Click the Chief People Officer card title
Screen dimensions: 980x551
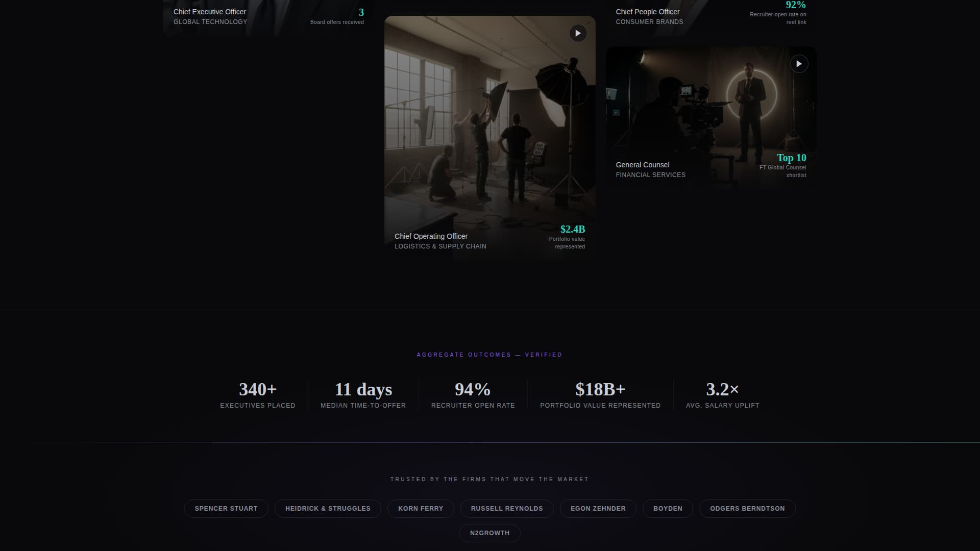coord(648,12)
